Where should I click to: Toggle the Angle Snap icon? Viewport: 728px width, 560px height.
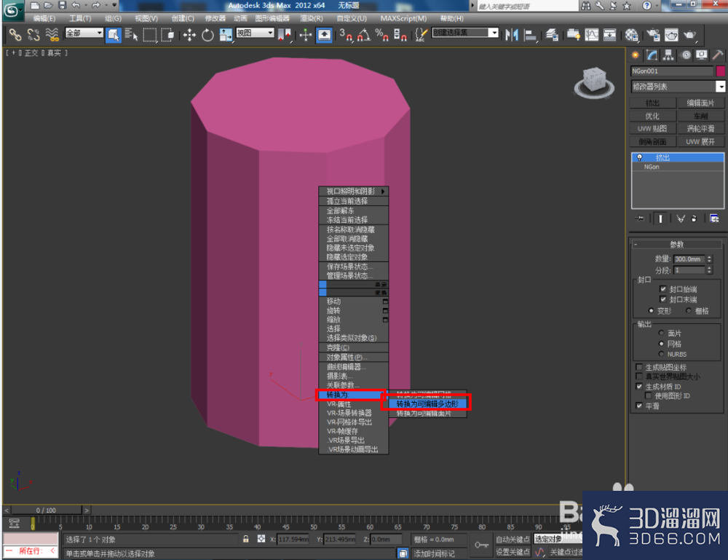[x=363, y=35]
